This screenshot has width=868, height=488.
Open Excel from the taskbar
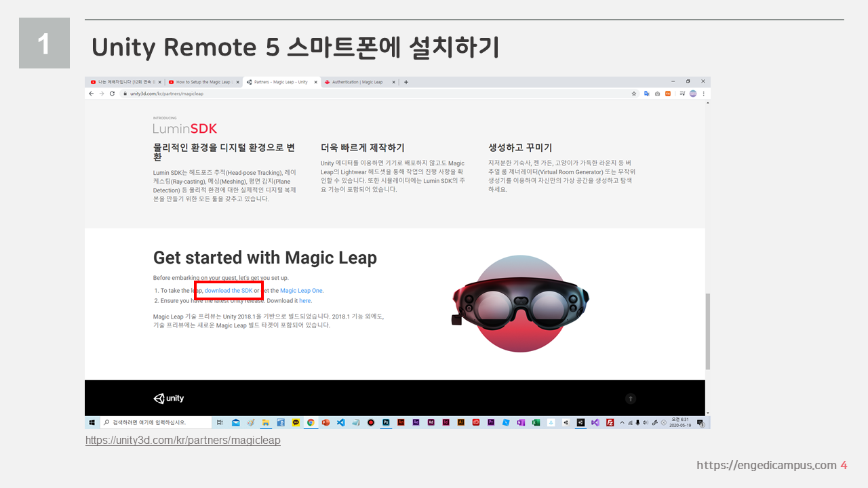tap(536, 422)
